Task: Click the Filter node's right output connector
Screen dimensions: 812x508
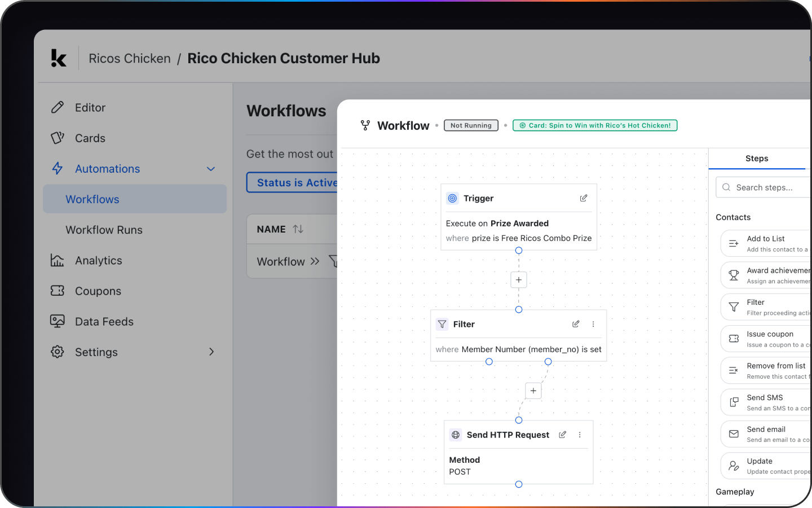Action: click(548, 362)
